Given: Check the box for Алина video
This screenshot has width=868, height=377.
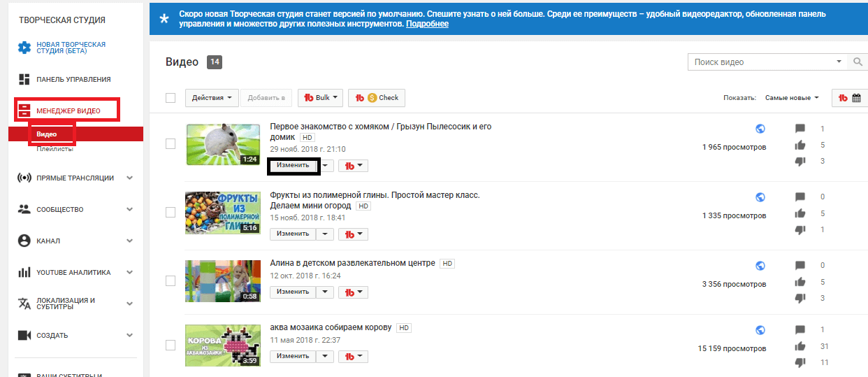Looking at the screenshot, I should [x=171, y=280].
